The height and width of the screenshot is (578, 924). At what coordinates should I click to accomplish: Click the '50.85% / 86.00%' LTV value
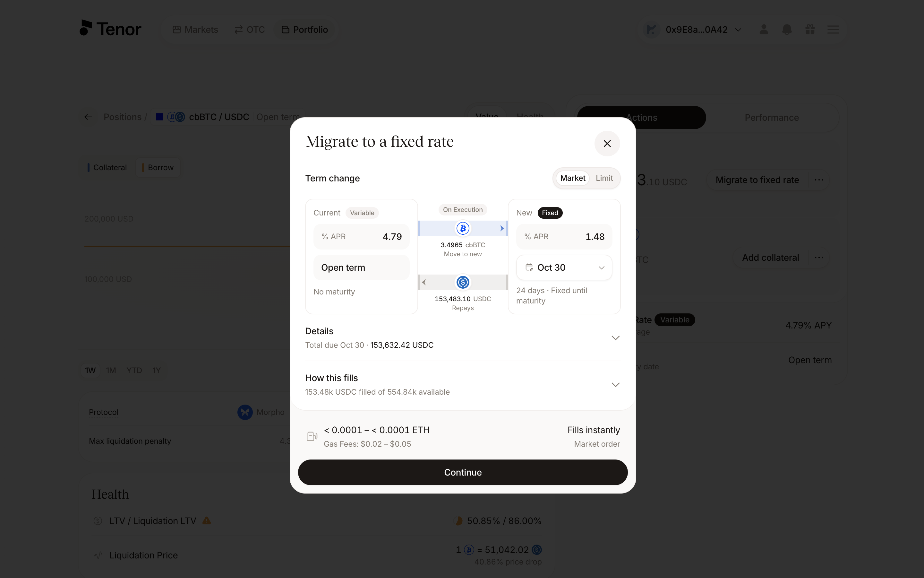504,521
